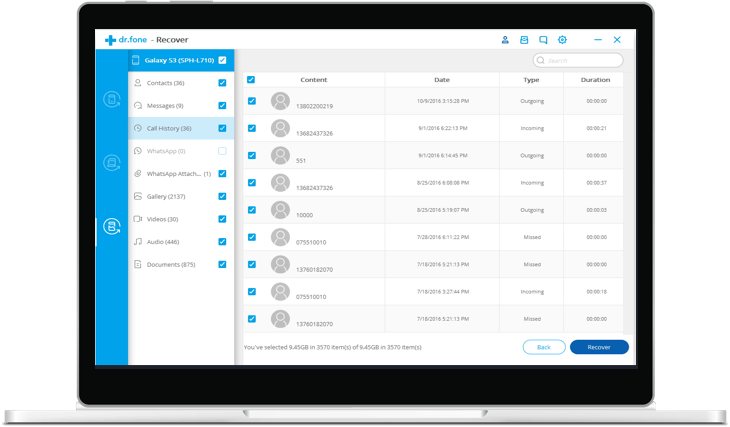Select the duration 00:00:37 cell

(596, 183)
